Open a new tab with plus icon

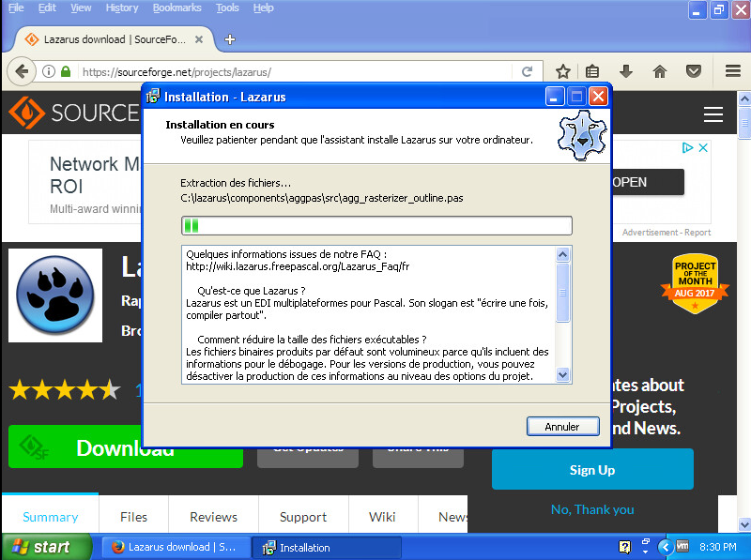230,39
